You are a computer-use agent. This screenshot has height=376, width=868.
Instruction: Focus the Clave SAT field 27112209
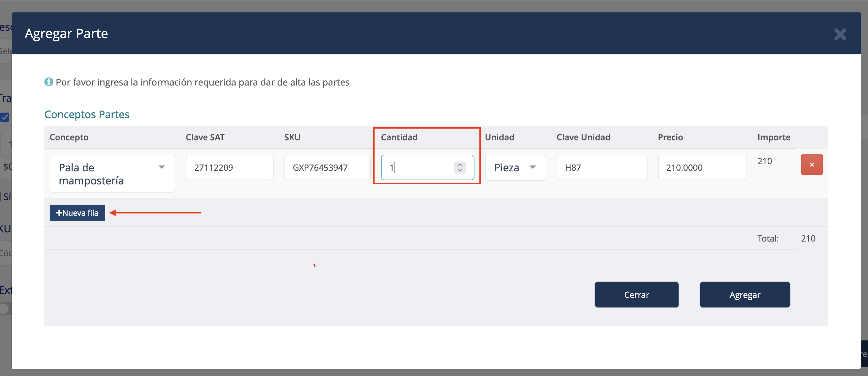pyautogui.click(x=230, y=167)
